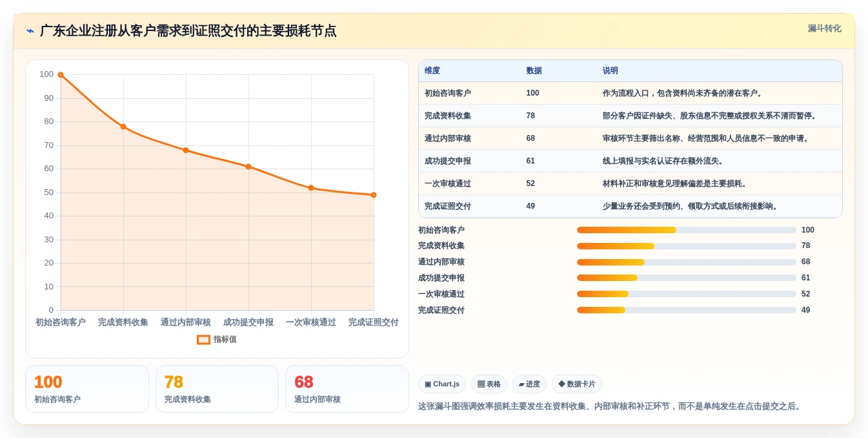Click the lightning icon beside the title

(30, 31)
